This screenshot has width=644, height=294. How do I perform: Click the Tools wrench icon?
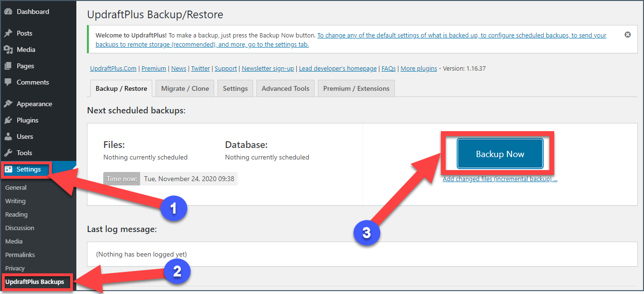(8, 153)
